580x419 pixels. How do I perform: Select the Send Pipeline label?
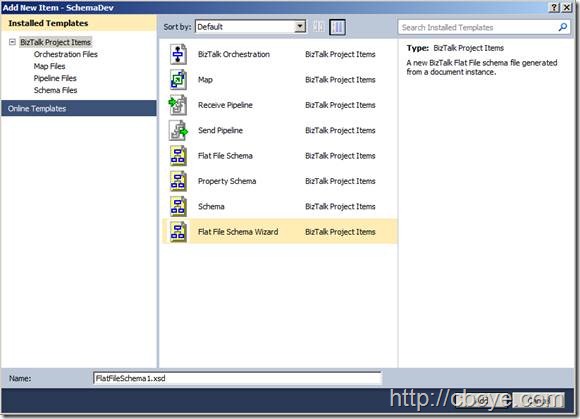pos(220,131)
